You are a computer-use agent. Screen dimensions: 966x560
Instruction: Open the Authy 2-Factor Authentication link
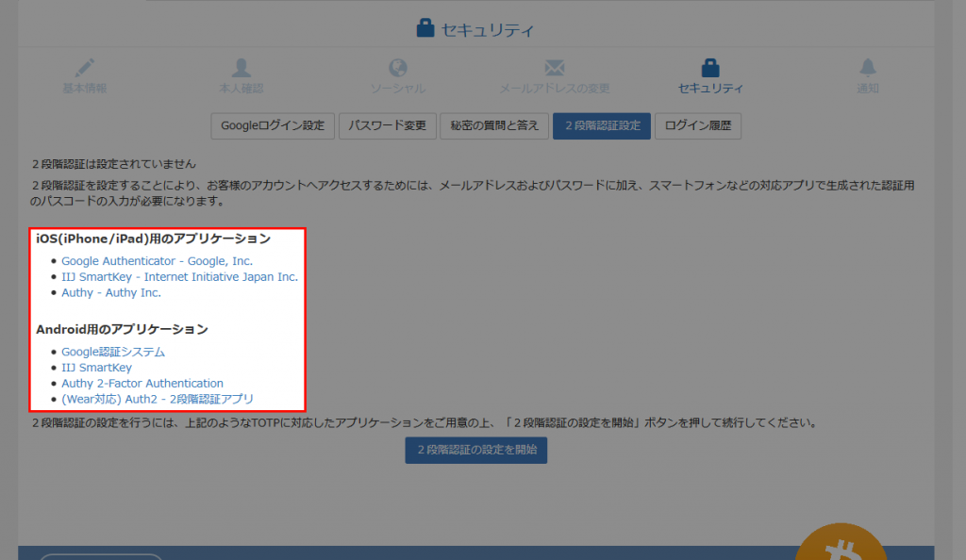point(142,384)
